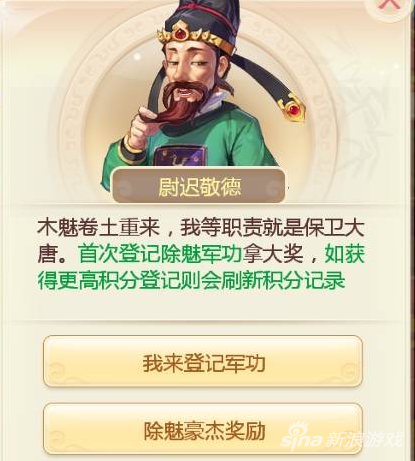Click left ornament of 尉迟敬德 plate

click(124, 189)
